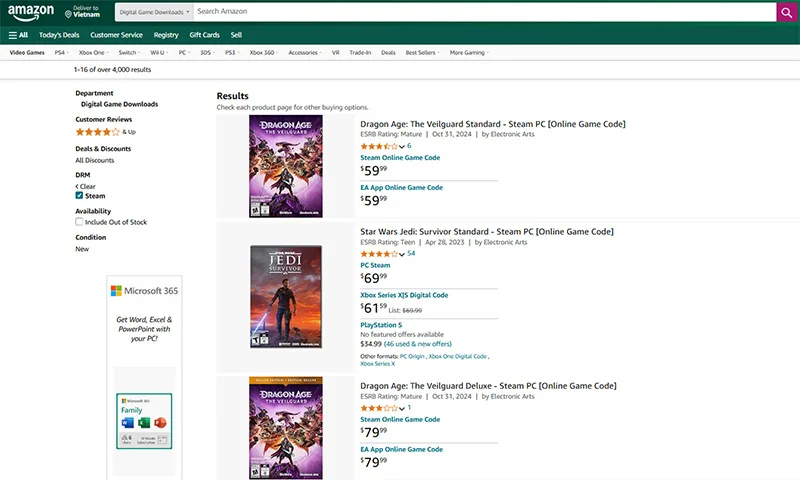Filter by four stars & Up
This screenshot has width=800, height=480.
pos(106,132)
